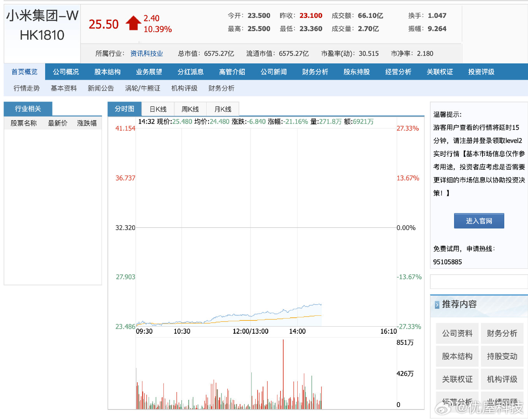Click the 10.39% change percentage
This screenshot has height=420, width=528.
158,30
